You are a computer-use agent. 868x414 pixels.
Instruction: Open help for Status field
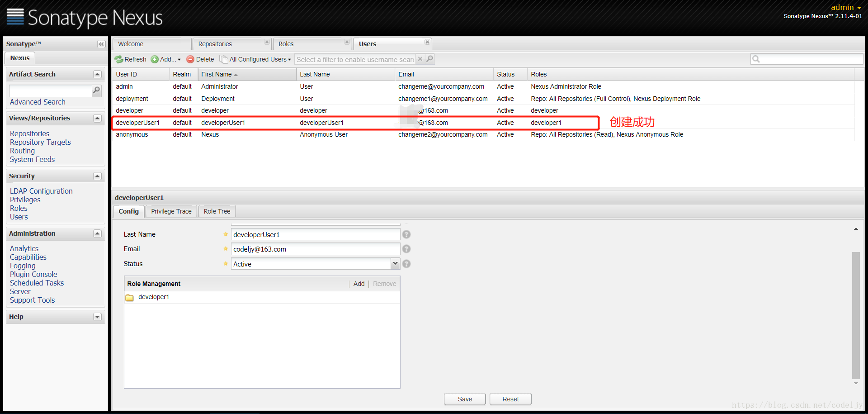coord(406,264)
